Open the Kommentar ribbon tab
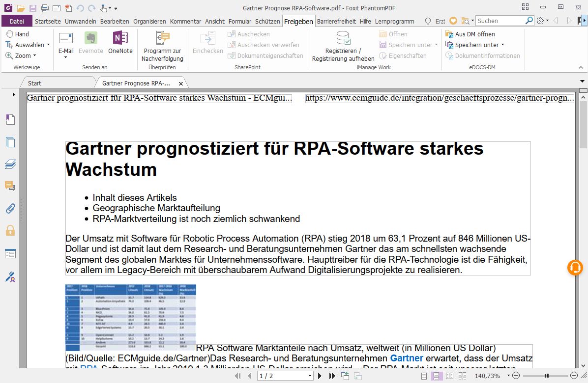The image size is (588, 383). click(x=186, y=21)
